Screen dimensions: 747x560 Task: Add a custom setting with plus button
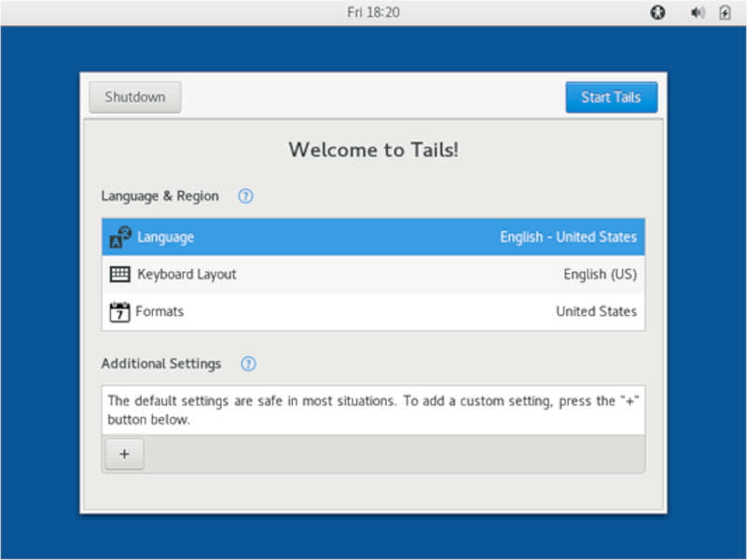tap(124, 455)
